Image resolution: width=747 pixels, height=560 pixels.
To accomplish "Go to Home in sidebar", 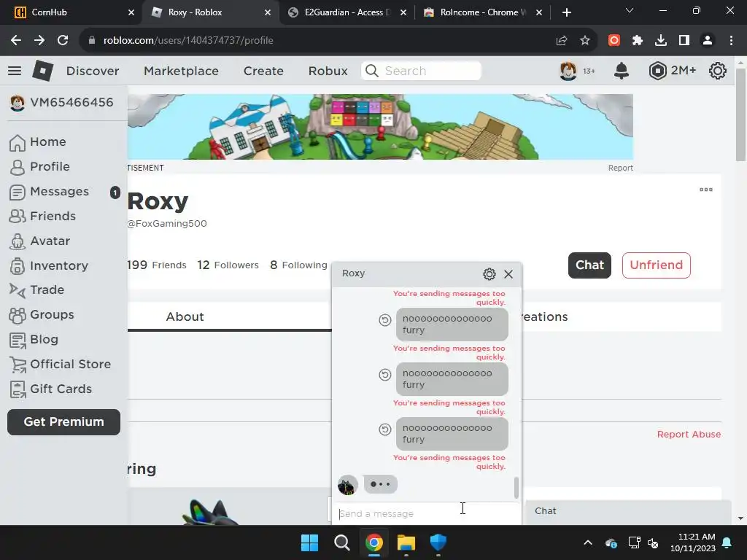I will (38, 142).
